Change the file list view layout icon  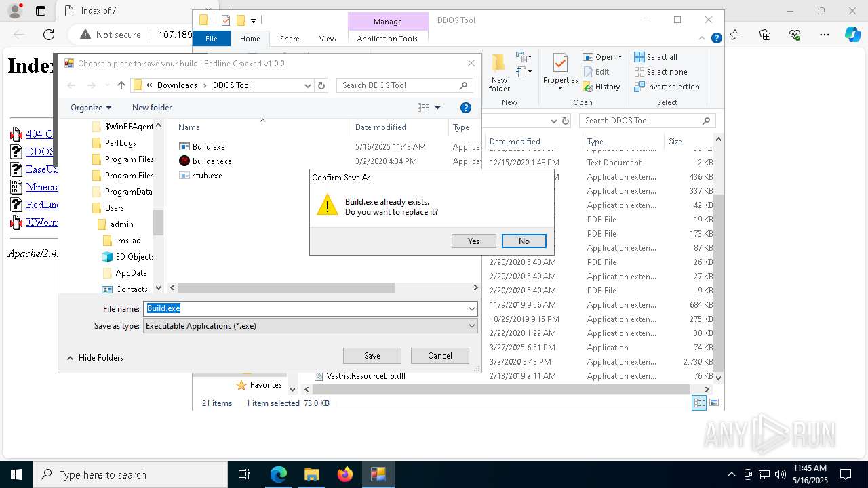point(423,108)
